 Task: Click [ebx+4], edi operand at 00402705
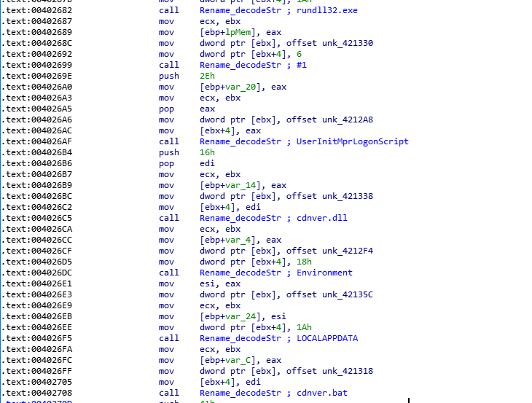(230, 382)
